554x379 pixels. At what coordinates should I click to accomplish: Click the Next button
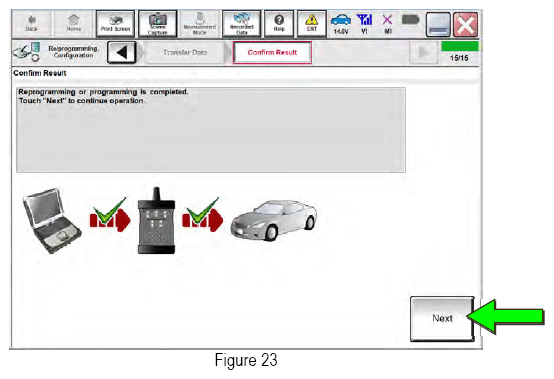tap(442, 319)
